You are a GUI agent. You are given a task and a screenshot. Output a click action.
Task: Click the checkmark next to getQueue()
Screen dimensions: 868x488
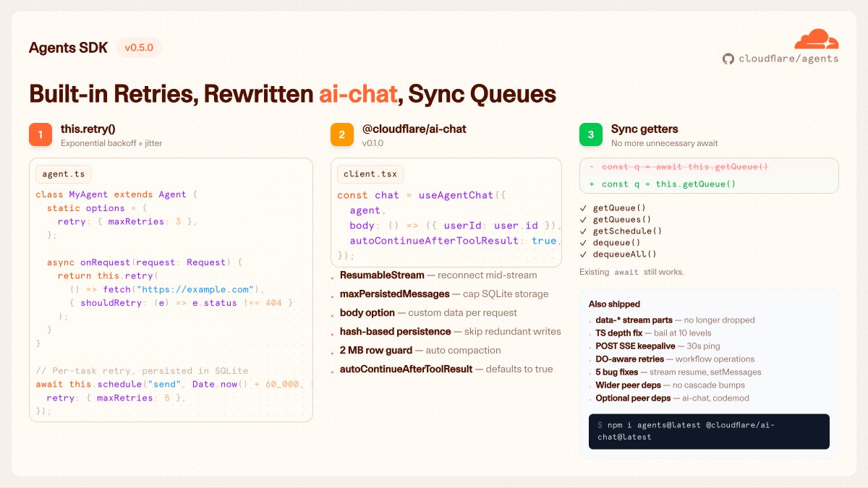(583, 208)
